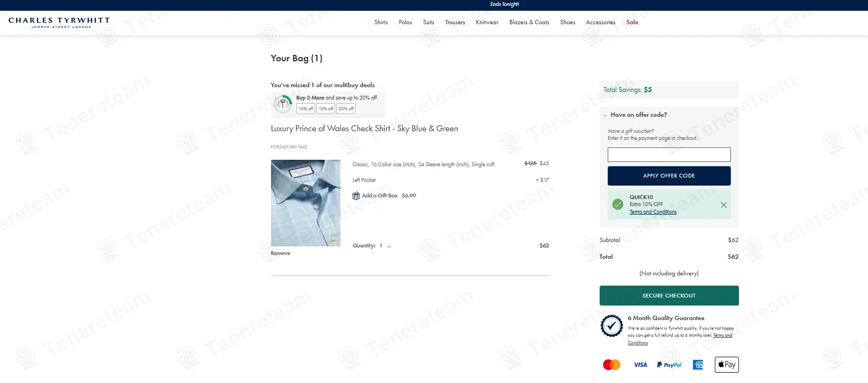Click the American Express icon
868x383 pixels.
[698, 365]
